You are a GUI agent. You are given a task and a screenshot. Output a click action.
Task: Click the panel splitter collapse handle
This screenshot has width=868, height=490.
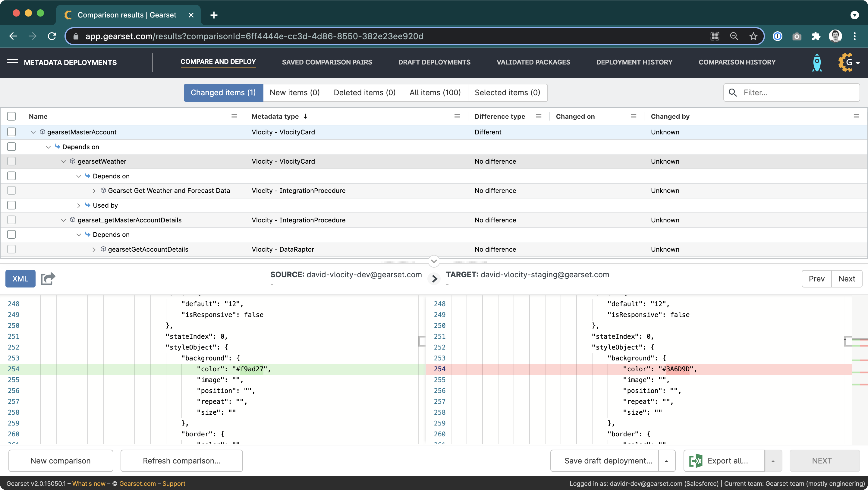434,261
